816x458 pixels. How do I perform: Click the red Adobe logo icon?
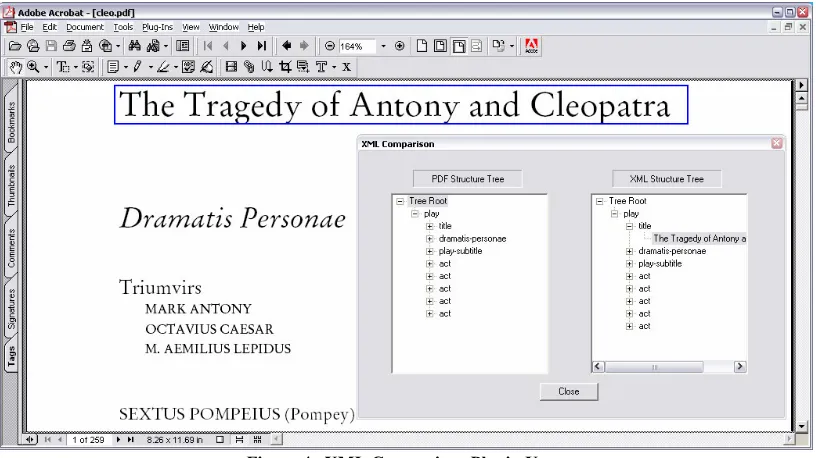pyautogui.click(x=531, y=46)
